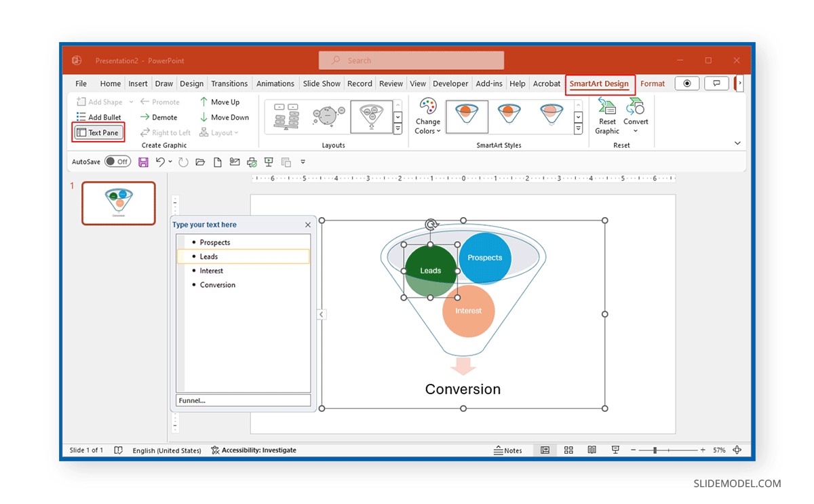Click the Move Down arrow button
This screenshot has width=814, height=504.
tap(225, 117)
